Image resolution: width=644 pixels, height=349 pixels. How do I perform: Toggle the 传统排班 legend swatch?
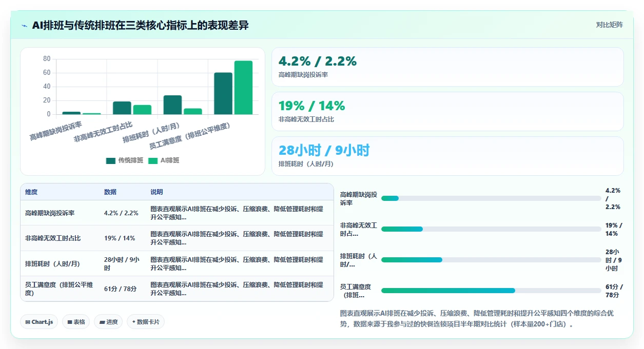tap(111, 160)
